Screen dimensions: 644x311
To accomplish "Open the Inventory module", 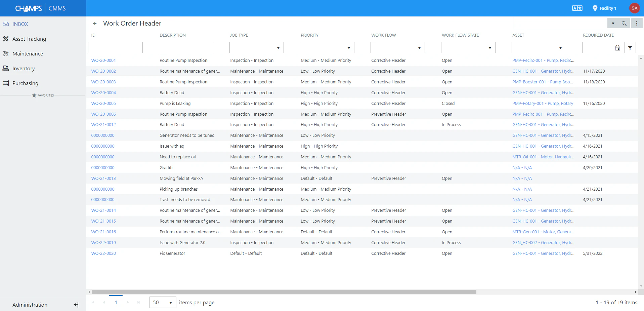I will 24,68.
